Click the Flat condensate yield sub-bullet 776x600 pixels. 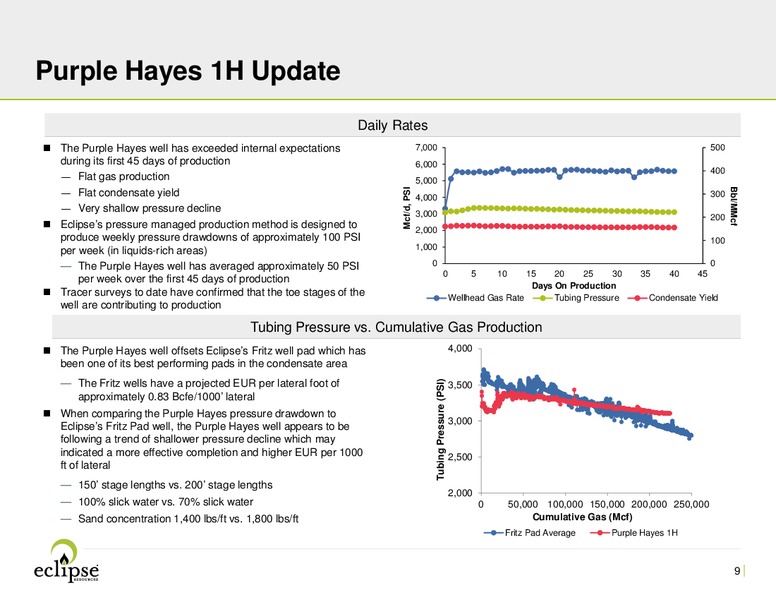coord(129,193)
